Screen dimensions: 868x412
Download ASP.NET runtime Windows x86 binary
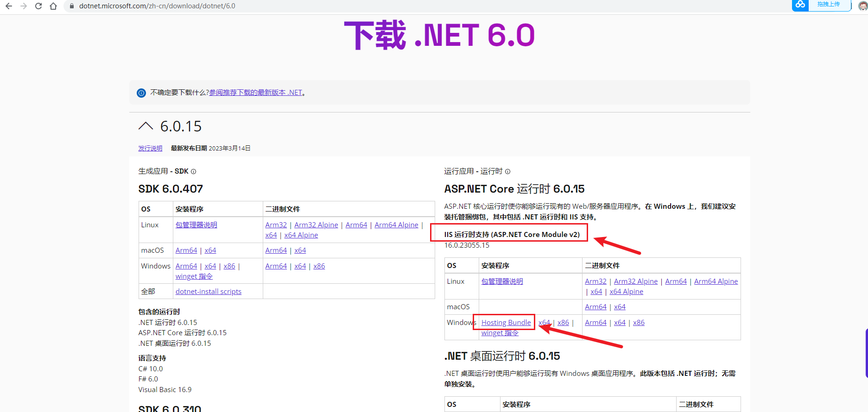click(x=639, y=323)
